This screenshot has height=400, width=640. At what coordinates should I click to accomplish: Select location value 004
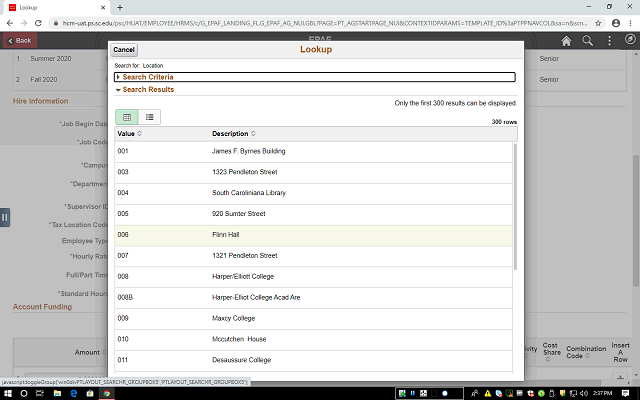point(123,193)
